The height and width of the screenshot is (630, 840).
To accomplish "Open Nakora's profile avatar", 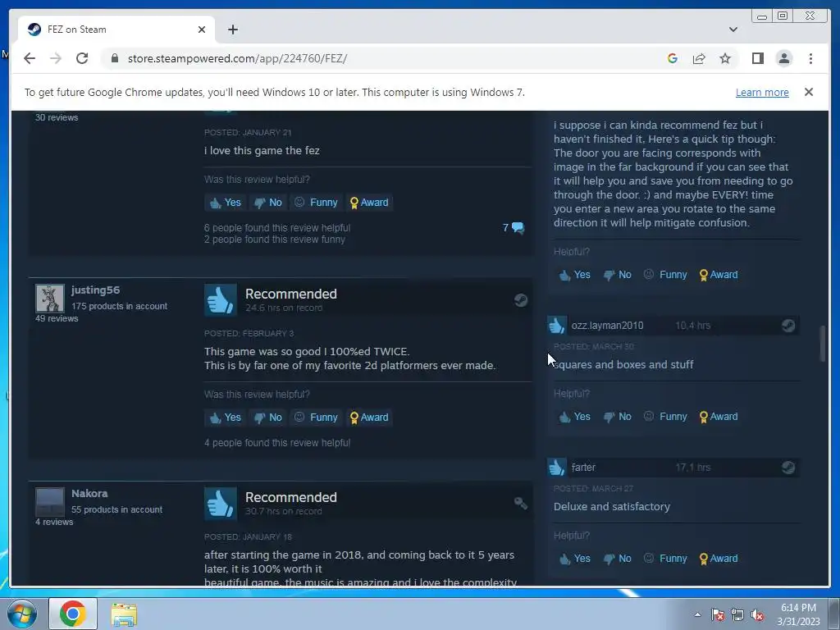I will pos(50,501).
